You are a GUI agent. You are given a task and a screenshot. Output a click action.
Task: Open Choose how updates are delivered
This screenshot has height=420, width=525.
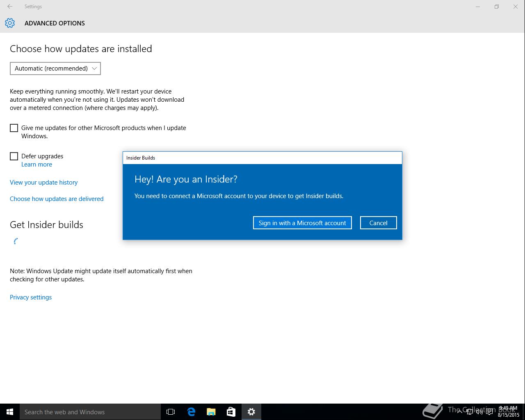point(57,199)
